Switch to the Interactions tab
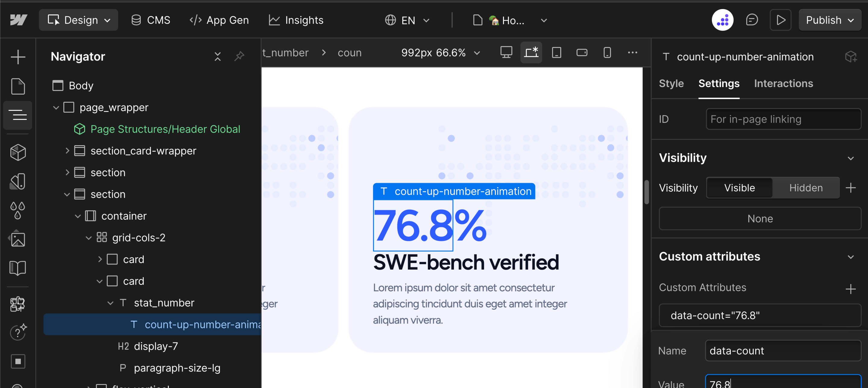Viewport: 868px width, 388px height. (x=783, y=83)
